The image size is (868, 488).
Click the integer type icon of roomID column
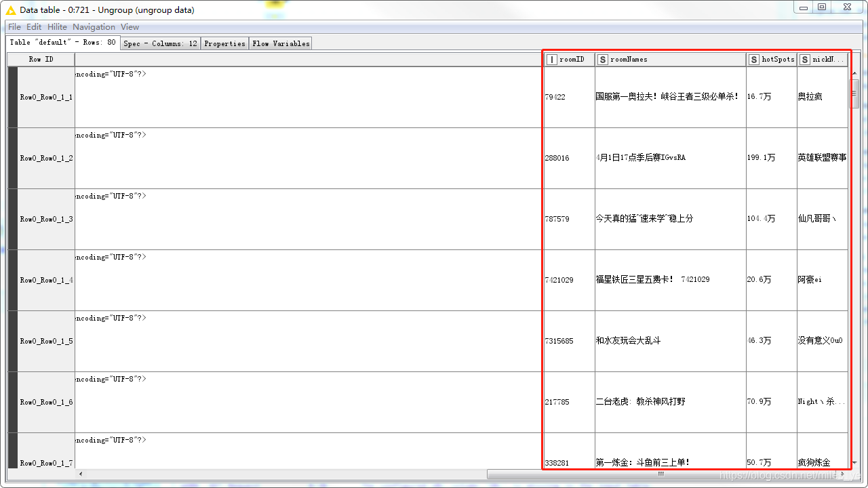(552, 60)
